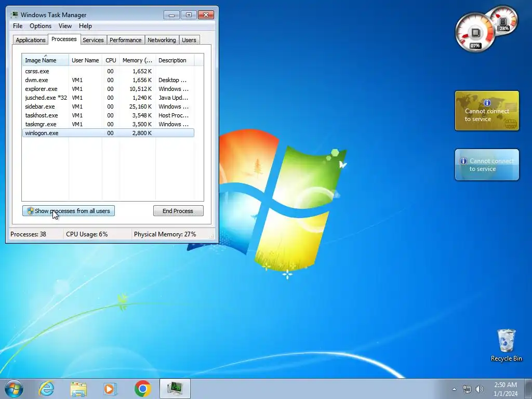This screenshot has width=532, height=399.
Task: Select the taskmgr.exe process row
Action: point(108,124)
